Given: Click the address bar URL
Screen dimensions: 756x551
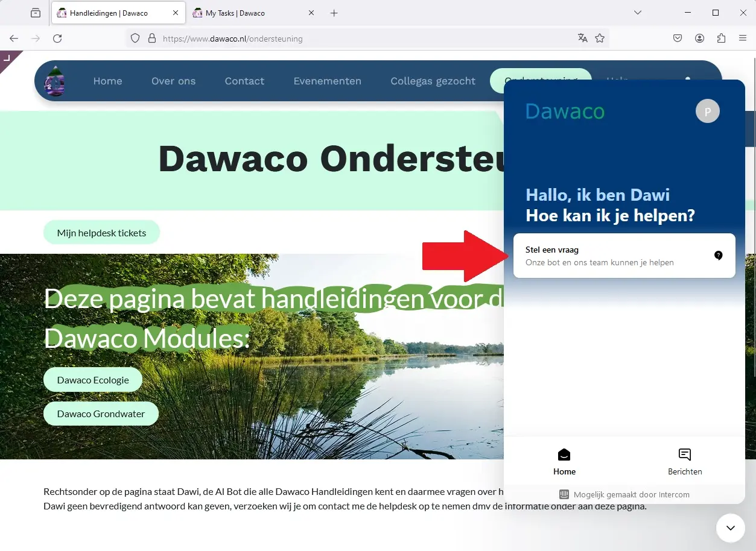Looking at the screenshot, I should click(x=233, y=39).
